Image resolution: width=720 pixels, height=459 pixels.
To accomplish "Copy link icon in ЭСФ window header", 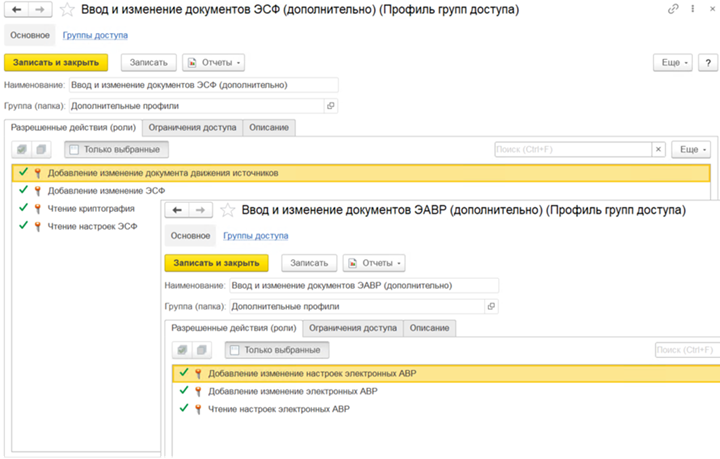I will tap(673, 9).
